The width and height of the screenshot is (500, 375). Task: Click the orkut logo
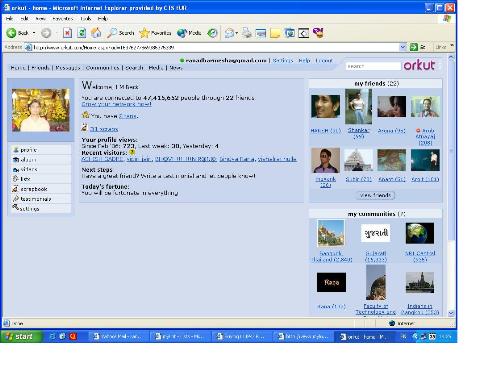coord(419,65)
